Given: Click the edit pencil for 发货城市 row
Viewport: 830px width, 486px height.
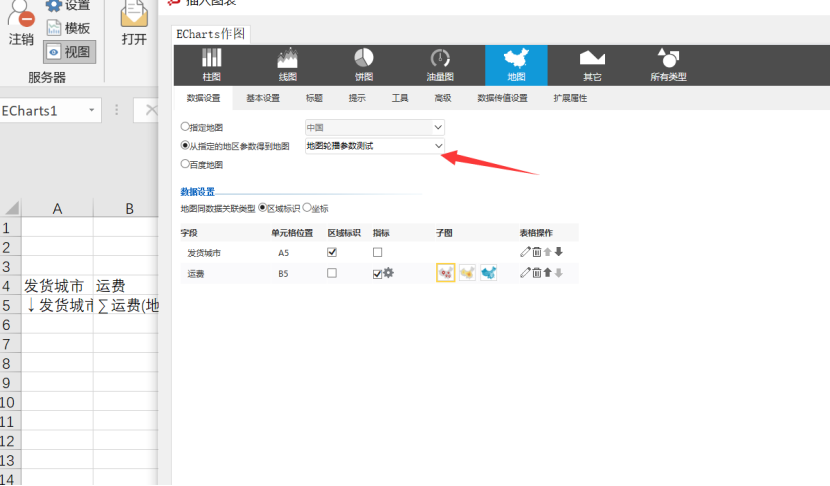Looking at the screenshot, I should coord(525,252).
